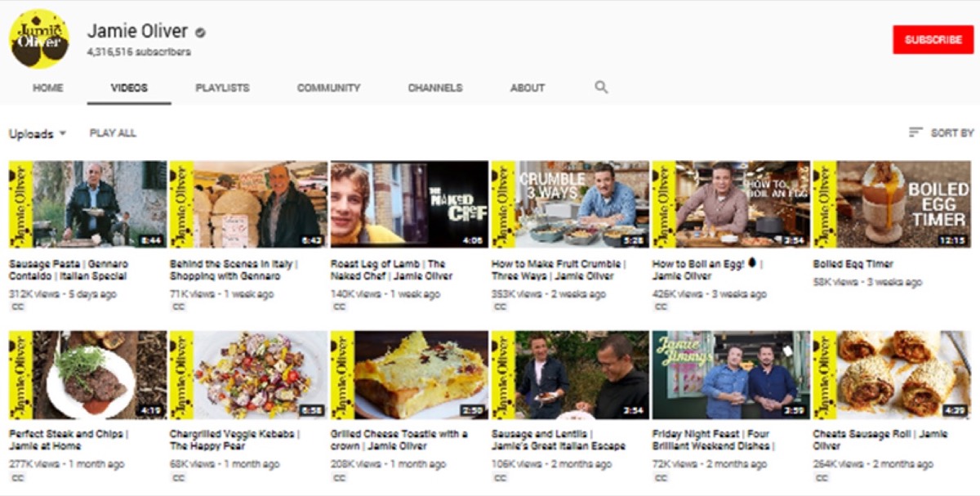Play the Boiled Egg Timer thumbnail
This screenshot has width=980, height=496.
(x=892, y=204)
